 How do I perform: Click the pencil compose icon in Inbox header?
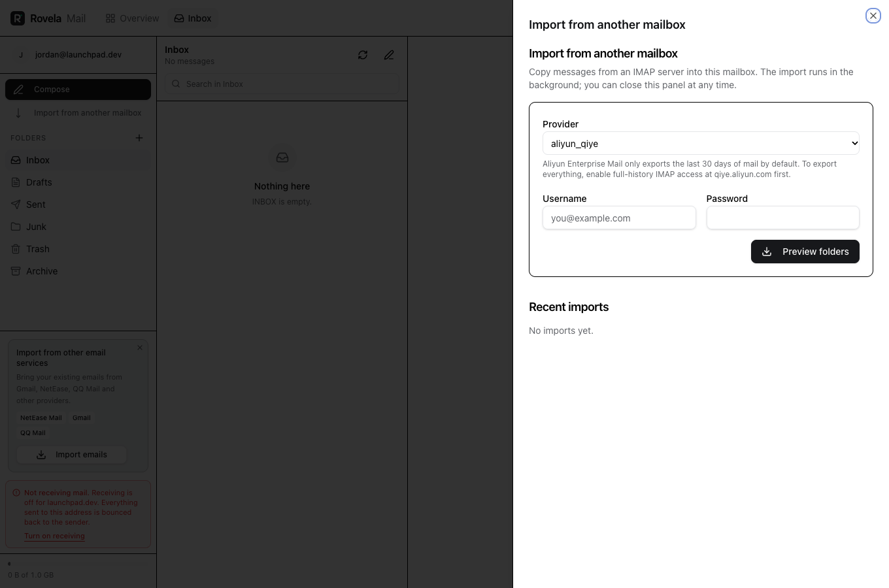pyautogui.click(x=389, y=55)
